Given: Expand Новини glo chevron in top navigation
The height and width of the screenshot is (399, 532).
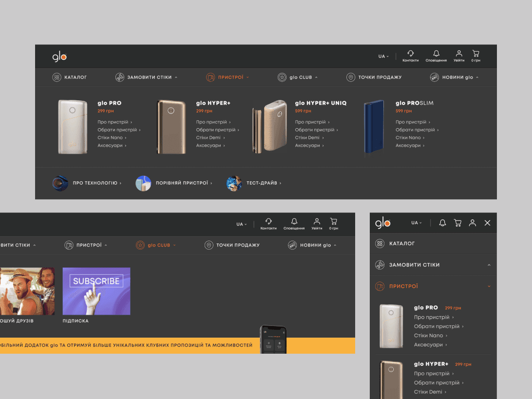Looking at the screenshot, I should [477, 77].
